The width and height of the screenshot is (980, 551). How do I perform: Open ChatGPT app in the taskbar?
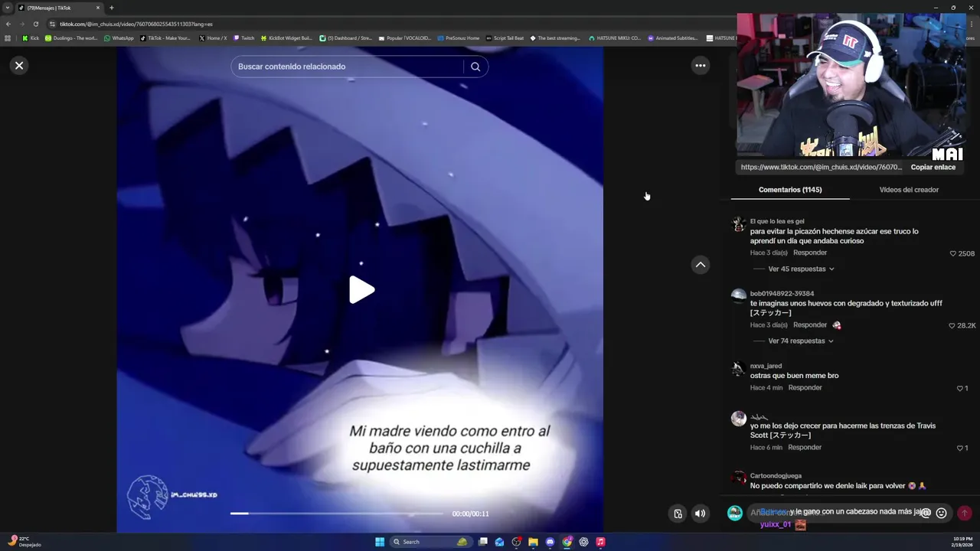[583, 542]
